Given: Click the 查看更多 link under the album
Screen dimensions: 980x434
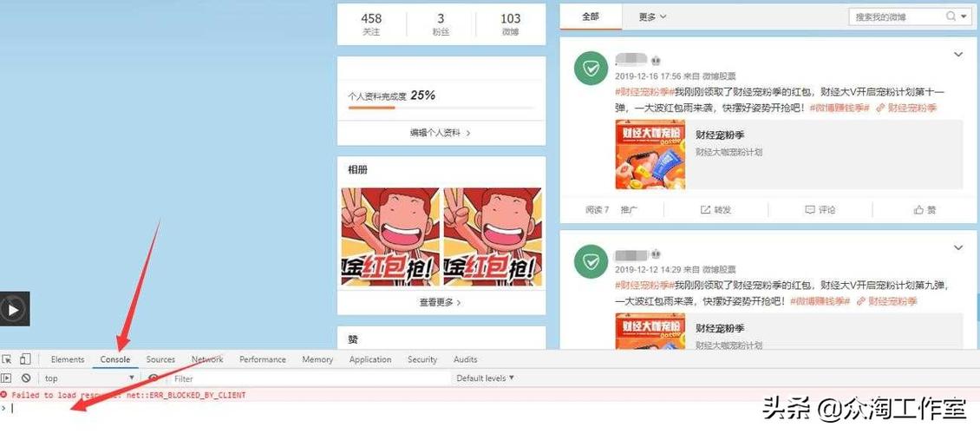Looking at the screenshot, I should [x=440, y=302].
